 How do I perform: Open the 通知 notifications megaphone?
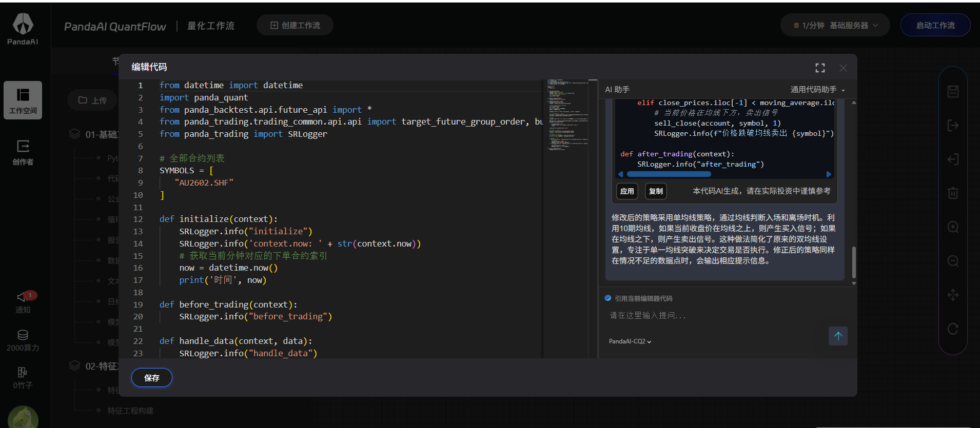point(23,302)
